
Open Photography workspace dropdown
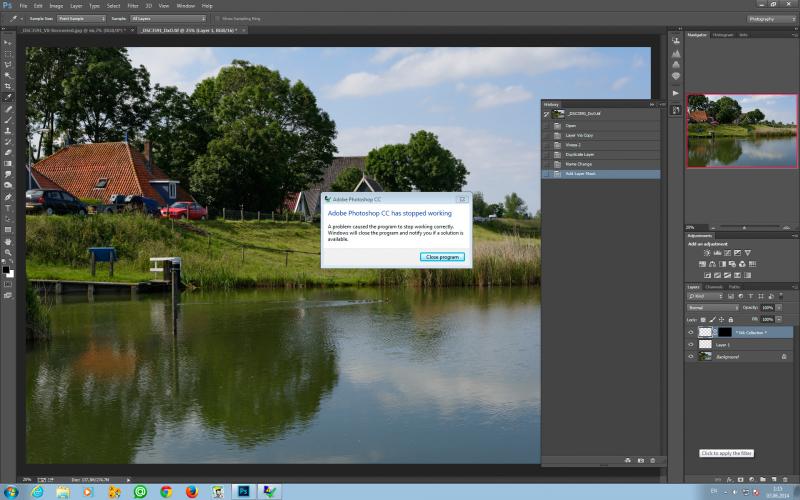pos(771,19)
